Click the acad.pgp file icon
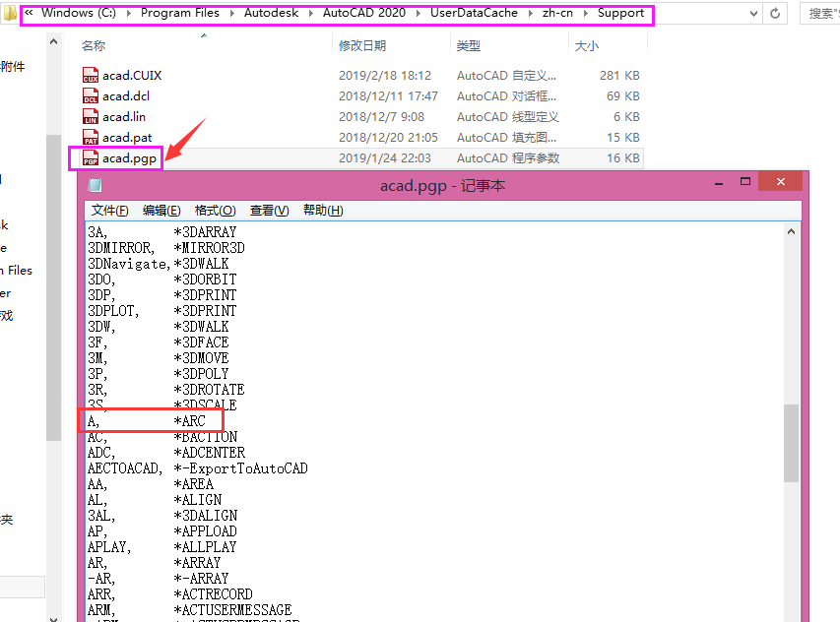The width and height of the screenshot is (840, 622). pyautogui.click(x=91, y=158)
